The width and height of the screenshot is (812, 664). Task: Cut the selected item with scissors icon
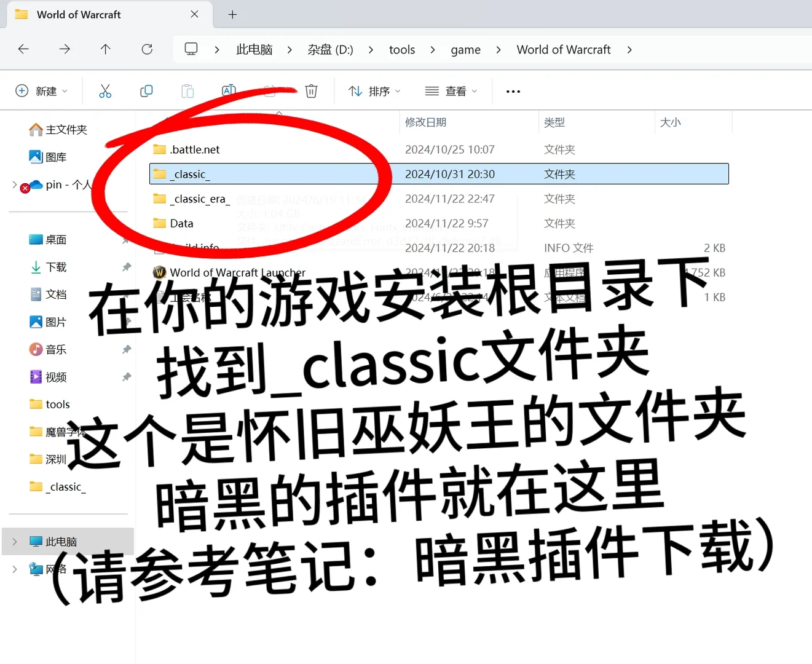pos(105,91)
